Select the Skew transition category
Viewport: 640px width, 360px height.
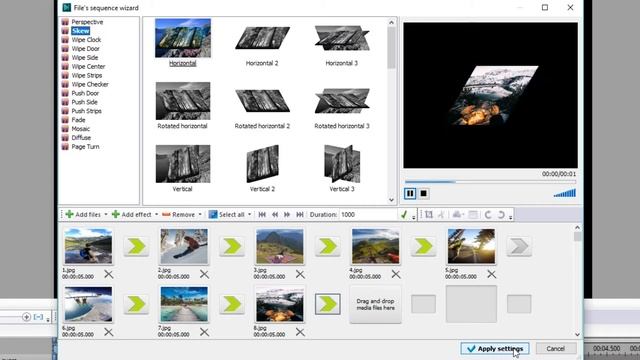pos(80,31)
